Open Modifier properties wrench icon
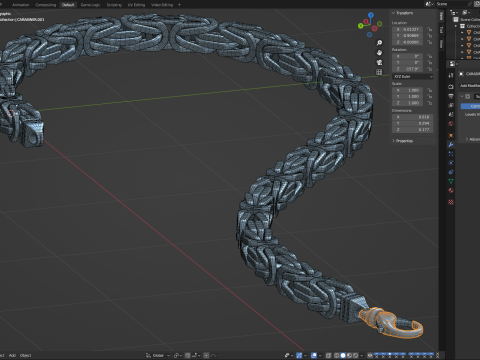Screen dimensions: 480x360 451,145
